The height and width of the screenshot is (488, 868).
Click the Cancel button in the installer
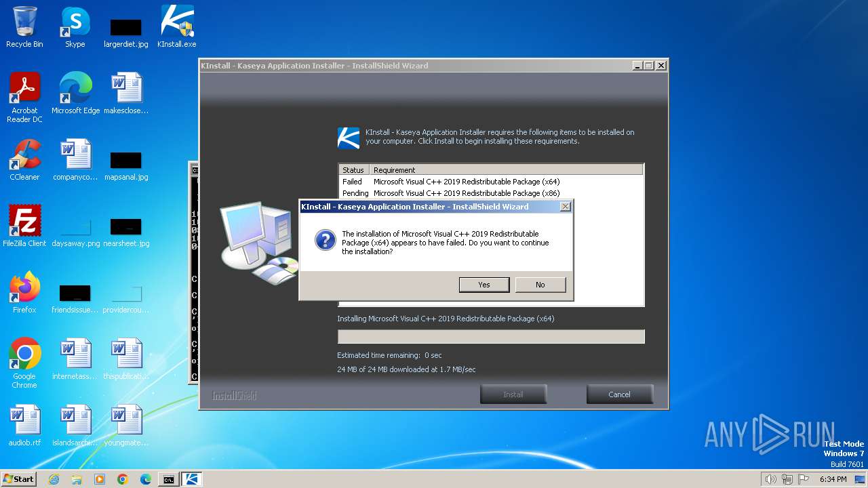point(619,394)
